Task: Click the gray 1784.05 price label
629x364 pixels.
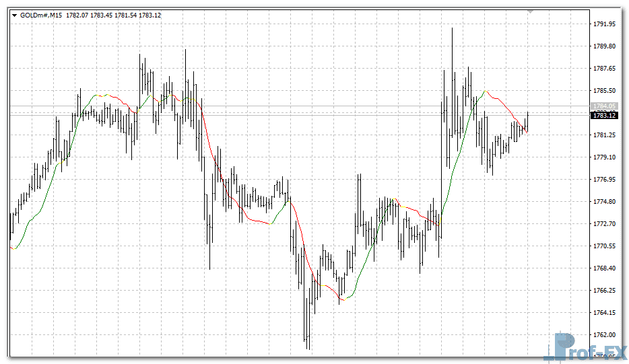Action: pyautogui.click(x=604, y=106)
